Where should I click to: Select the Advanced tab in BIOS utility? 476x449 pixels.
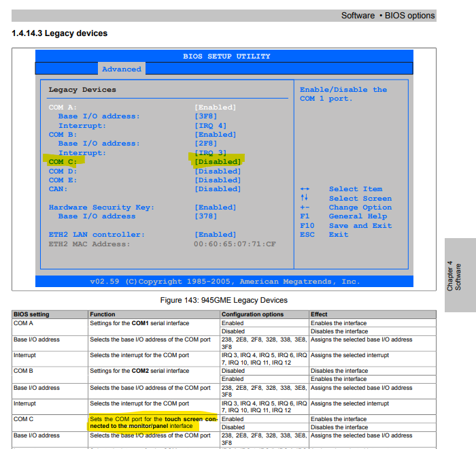coord(122,69)
